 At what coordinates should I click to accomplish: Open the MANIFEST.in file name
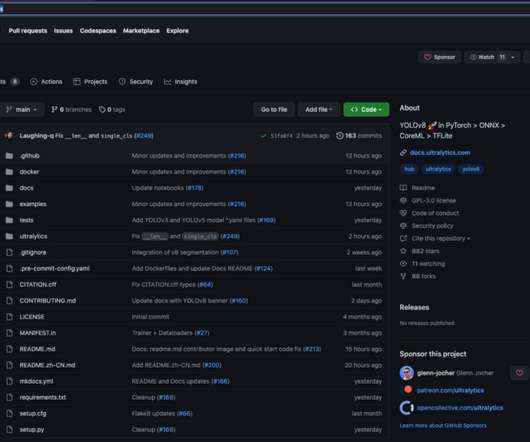[x=38, y=333]
